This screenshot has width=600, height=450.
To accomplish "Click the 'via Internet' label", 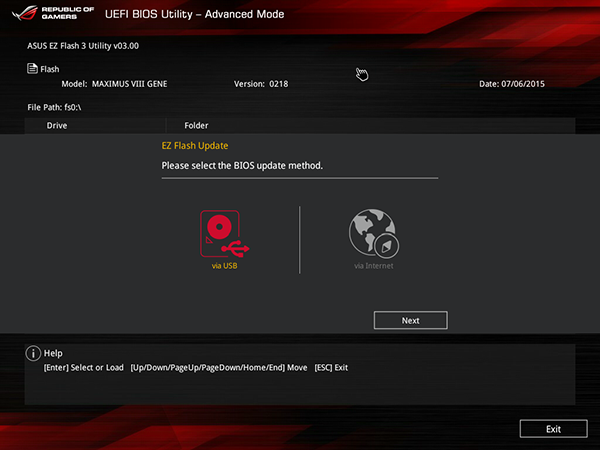I will click(373, 266).
